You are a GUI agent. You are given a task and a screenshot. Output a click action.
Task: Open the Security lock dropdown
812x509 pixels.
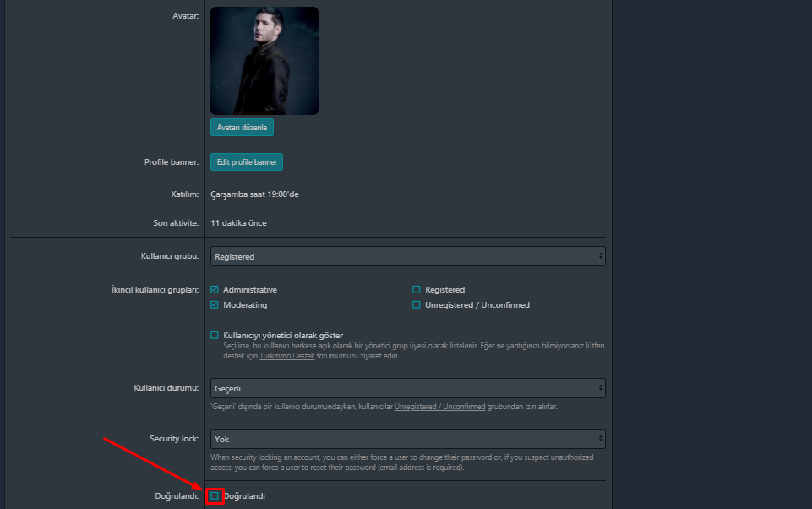407,439
